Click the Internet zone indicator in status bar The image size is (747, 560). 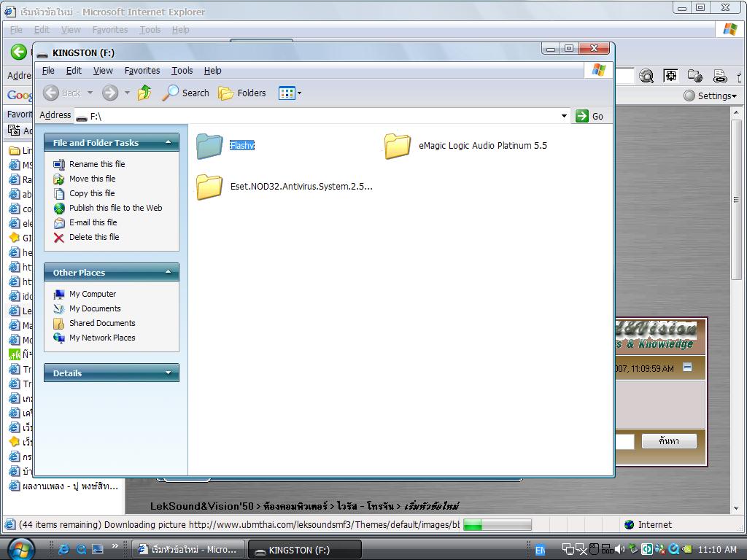(648, 525)
